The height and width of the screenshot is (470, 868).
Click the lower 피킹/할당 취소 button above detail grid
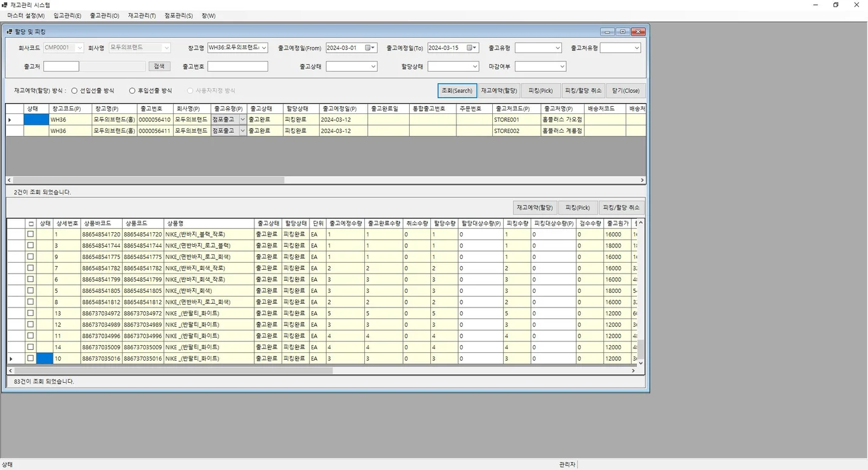pyautogui.click(x=622, y=207)
